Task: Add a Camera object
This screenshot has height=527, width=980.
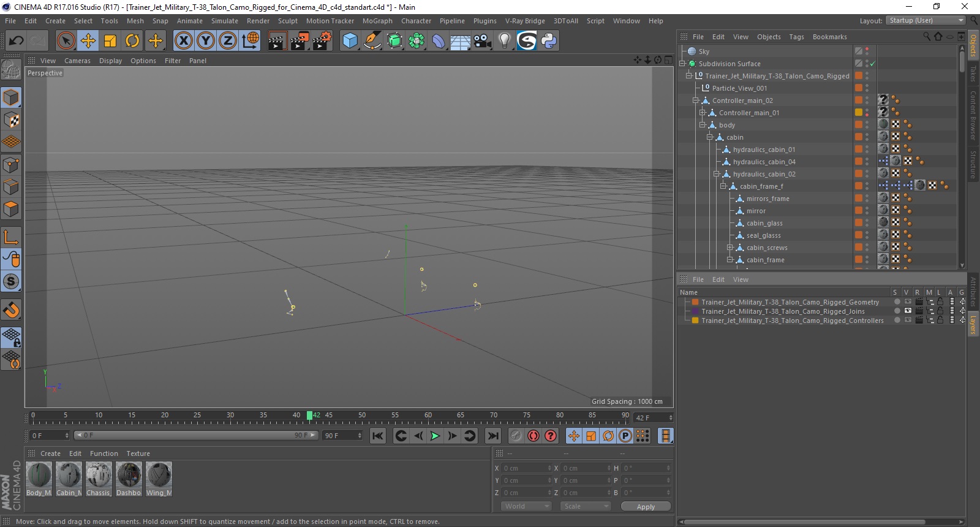Action: tap(483, 41)
